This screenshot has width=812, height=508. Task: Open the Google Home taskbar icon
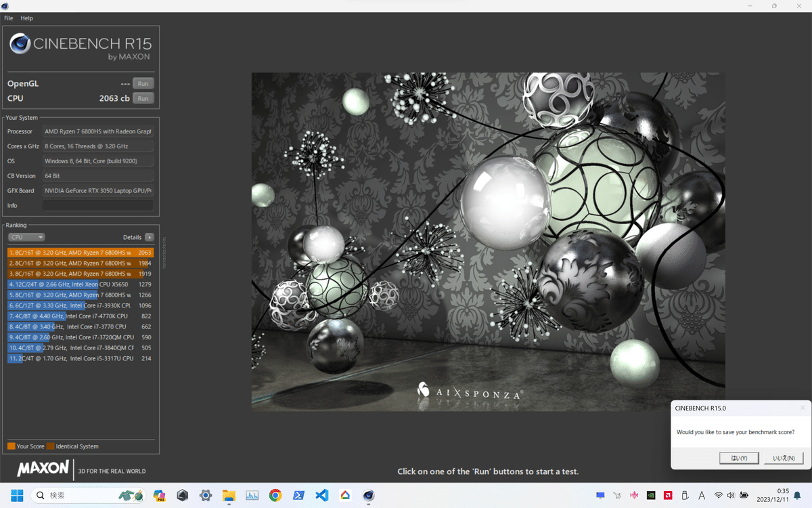tap(345, 495)
